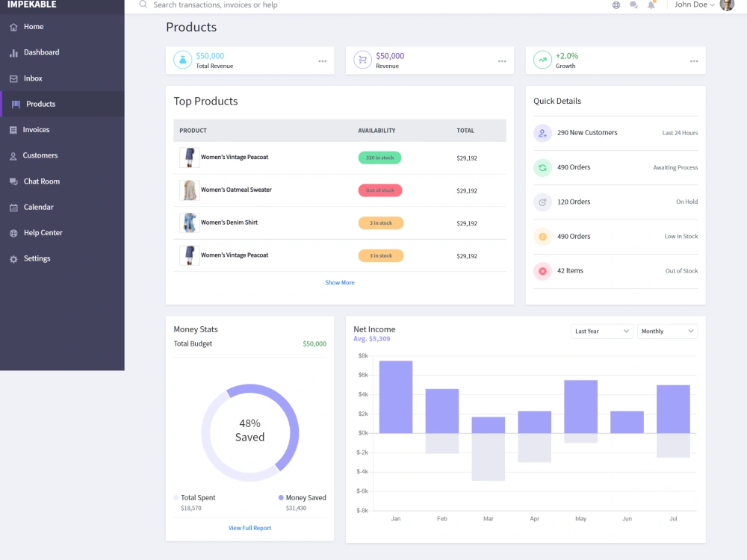Viewport: 747px width, 560px height.
Task: Click the Customers person icon
Action: (x=13, y=156)
